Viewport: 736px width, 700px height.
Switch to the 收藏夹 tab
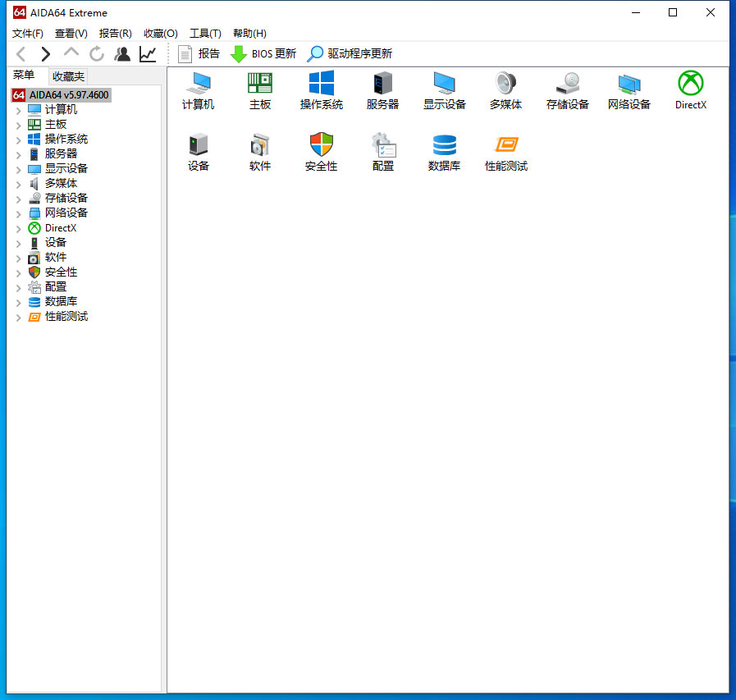68,76
